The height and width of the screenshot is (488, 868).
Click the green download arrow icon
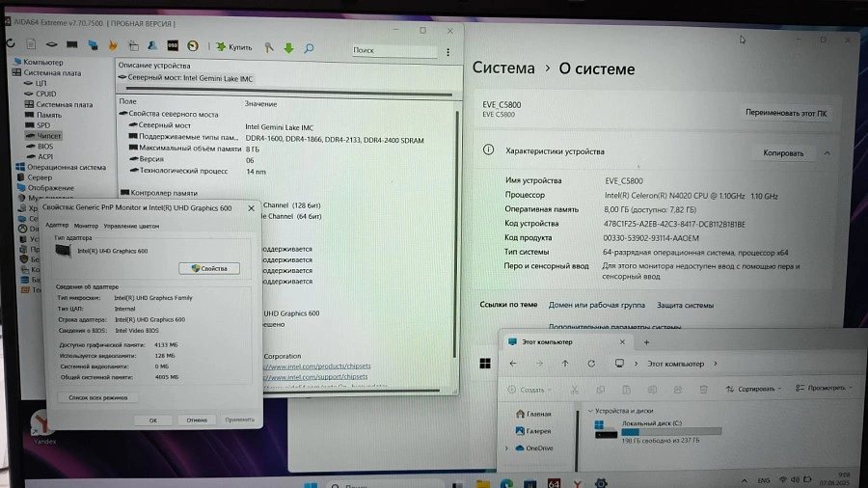(x=288, y=48)
